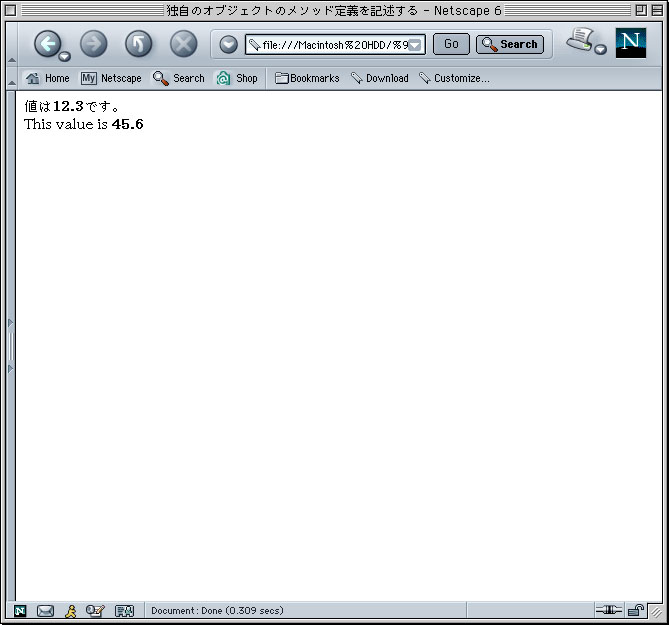Viewport: 669px width, 625px height.
Task: Click the Forward navigation arrow button
Action: 93,44
